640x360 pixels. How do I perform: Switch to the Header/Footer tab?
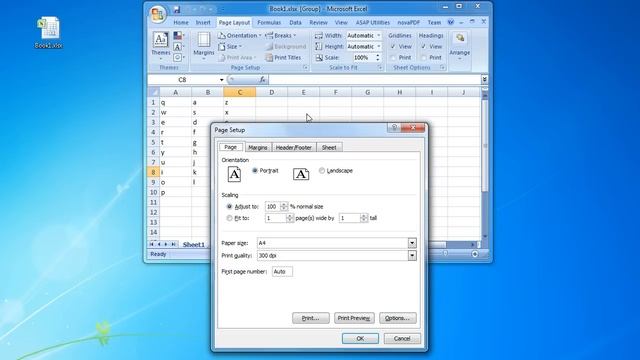[x=293, y=147]
